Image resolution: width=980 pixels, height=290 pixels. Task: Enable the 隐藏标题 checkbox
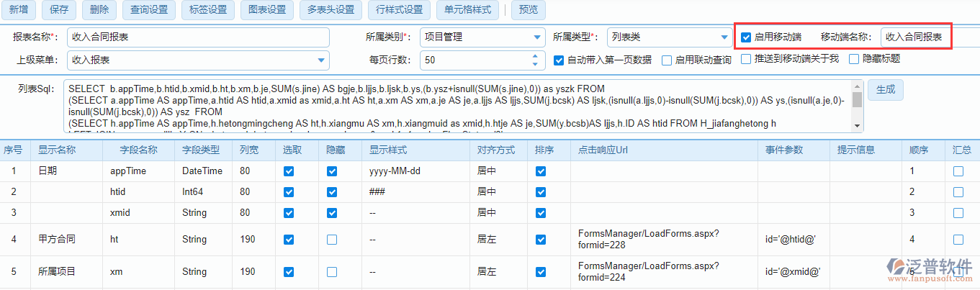coord(854,59)
